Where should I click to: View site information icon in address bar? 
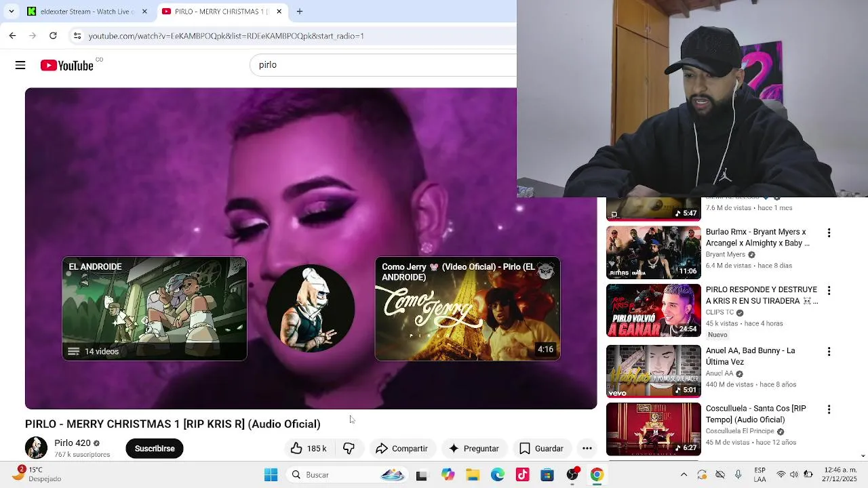pyautogui.click(x=77, y=36)
